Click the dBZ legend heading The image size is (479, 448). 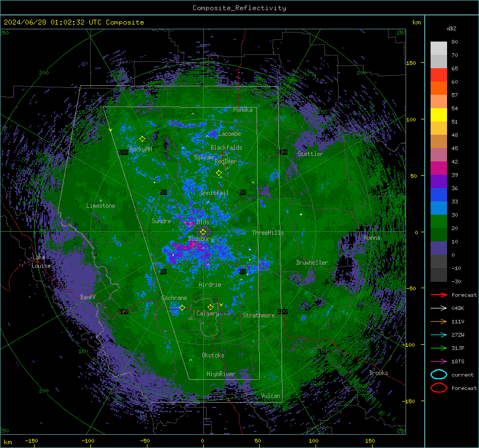pyautogui.click(x=451, y=28)
